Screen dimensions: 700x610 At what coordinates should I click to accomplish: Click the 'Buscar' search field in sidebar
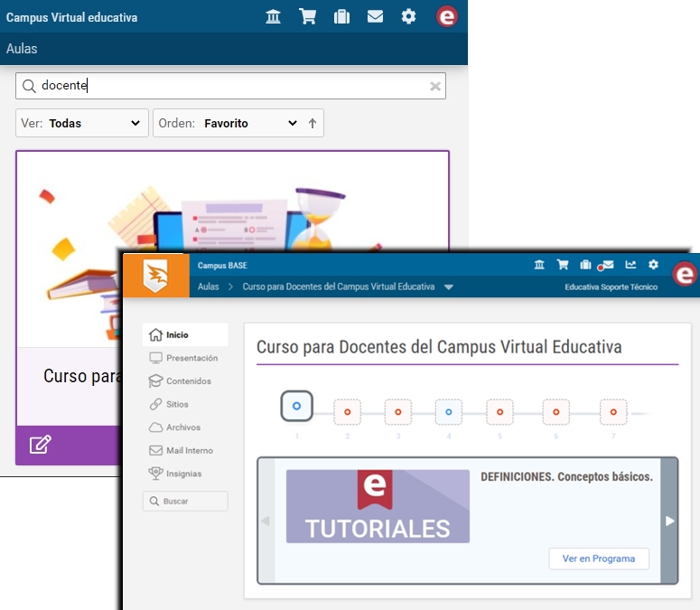point(185,501)
